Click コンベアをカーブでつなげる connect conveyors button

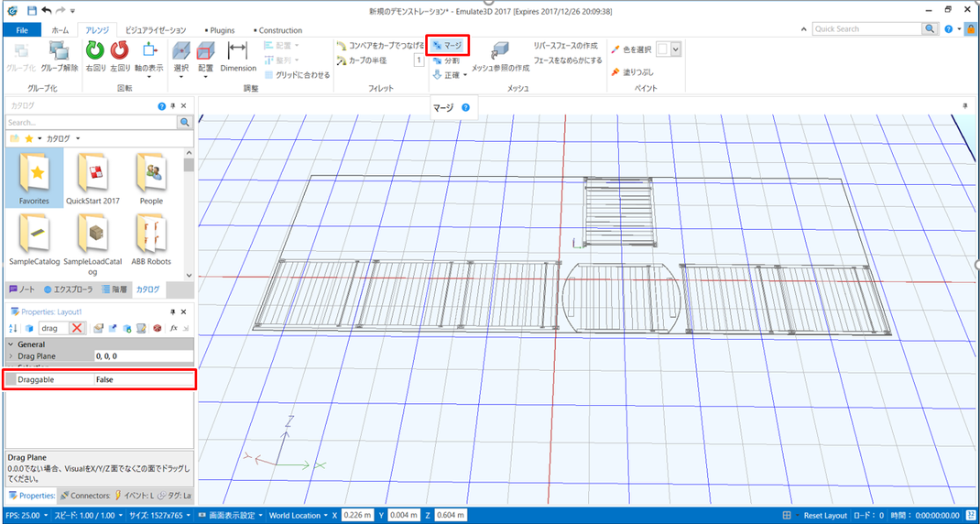tap(380, 46)
